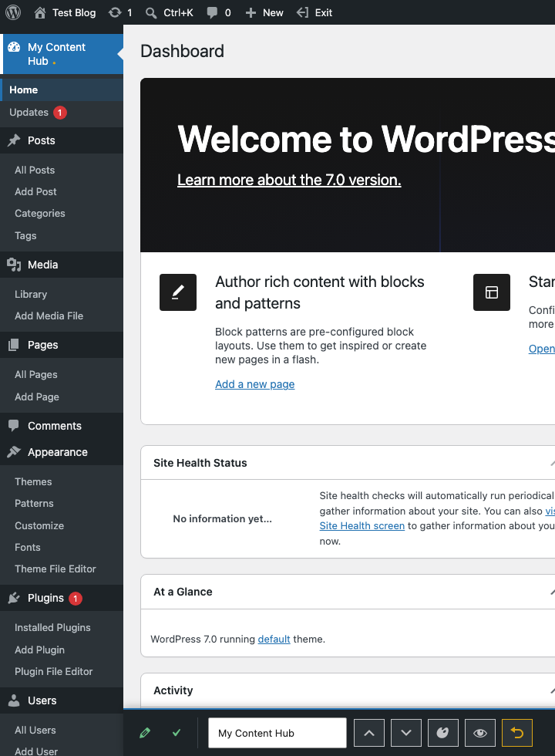The image size is (555, 756).
Task: Click the move up chevron button
Action: coord(369,733)
